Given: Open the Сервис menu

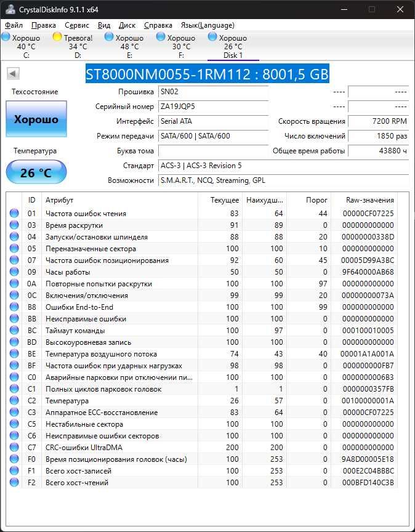Looking at the screenshot, I should [77, 25].
